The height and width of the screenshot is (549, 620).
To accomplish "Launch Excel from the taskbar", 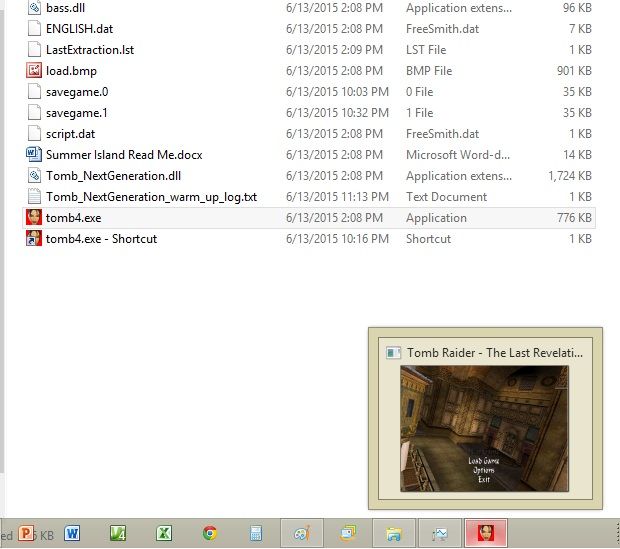I will [x=164, y=534].
